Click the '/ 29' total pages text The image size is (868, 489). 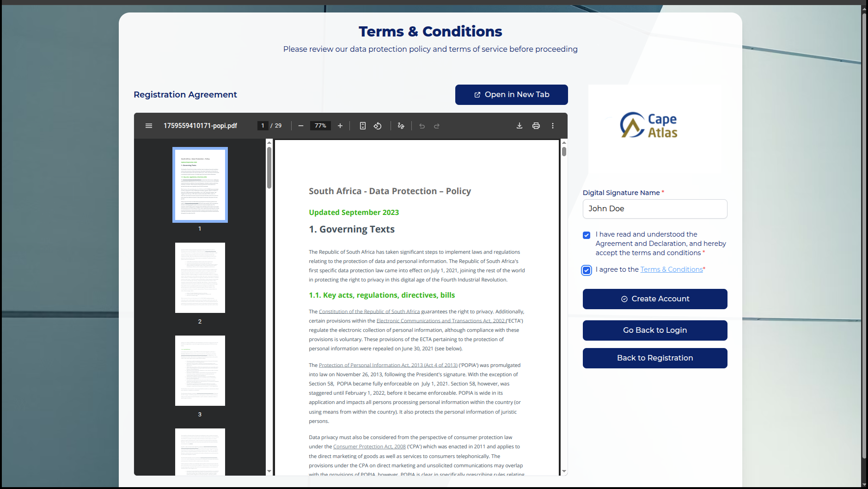276,126
